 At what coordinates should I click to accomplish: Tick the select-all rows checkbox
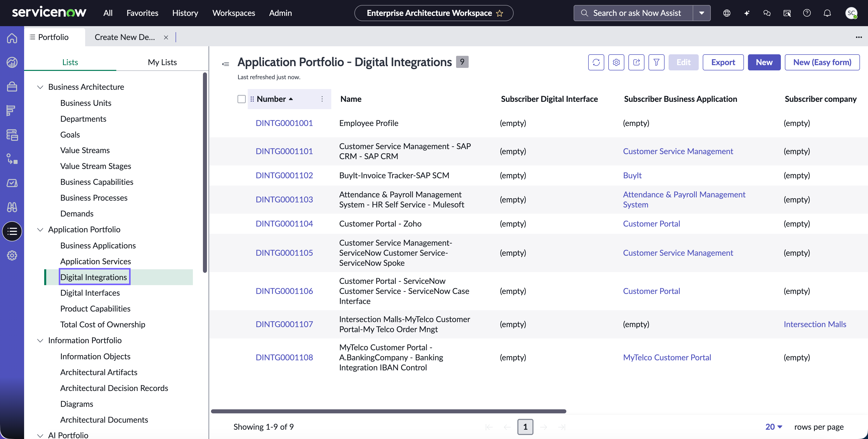coord(242,99)
